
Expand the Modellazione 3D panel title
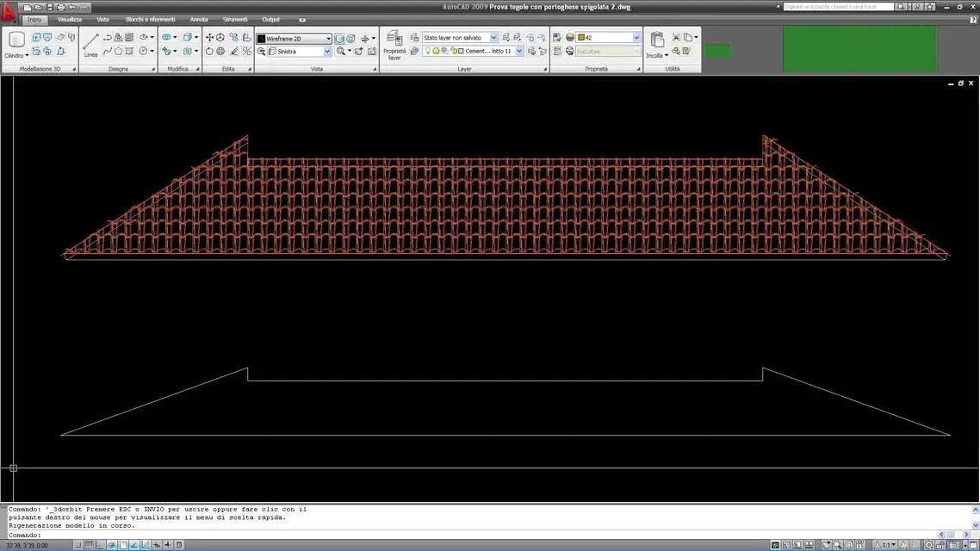point(40,69)
